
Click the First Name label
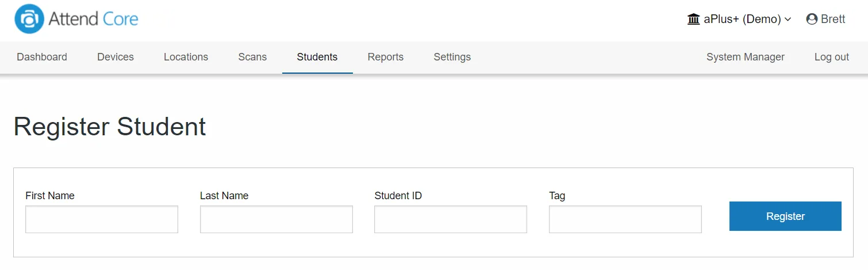point(50,196)
